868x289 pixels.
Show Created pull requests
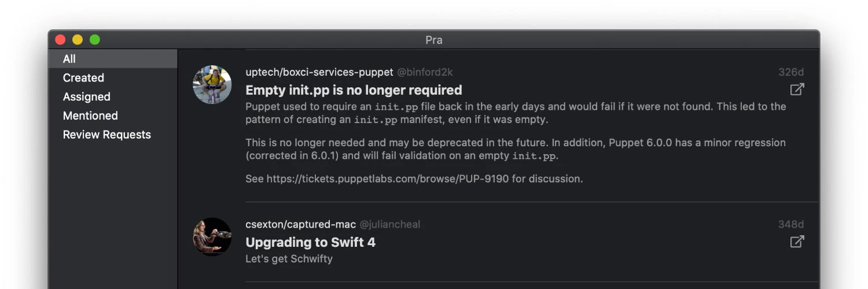pos(83,78)
